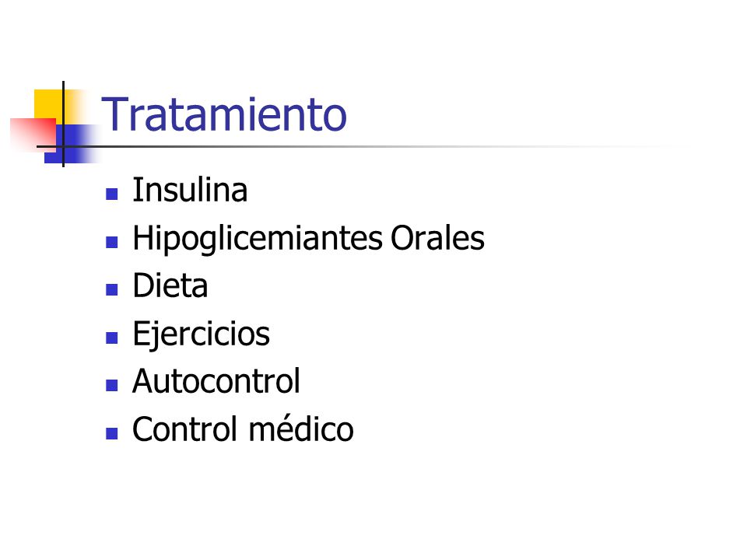
Task: Click the word médico
Action: 301,429
